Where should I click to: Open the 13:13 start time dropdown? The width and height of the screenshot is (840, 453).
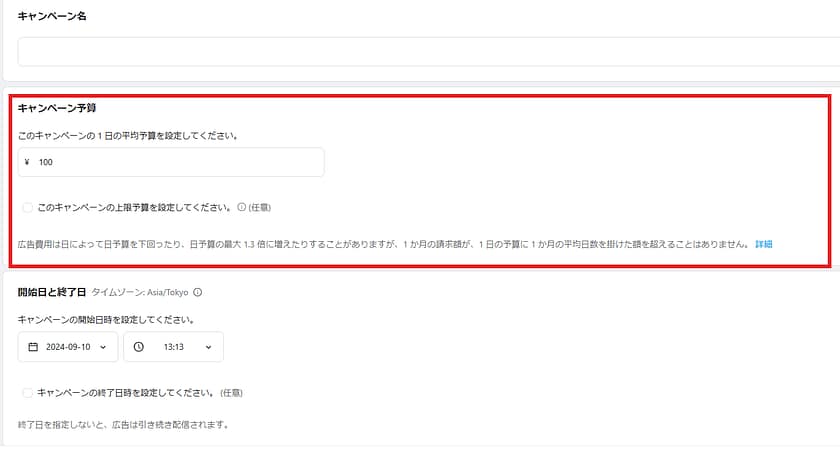(173, 347)
